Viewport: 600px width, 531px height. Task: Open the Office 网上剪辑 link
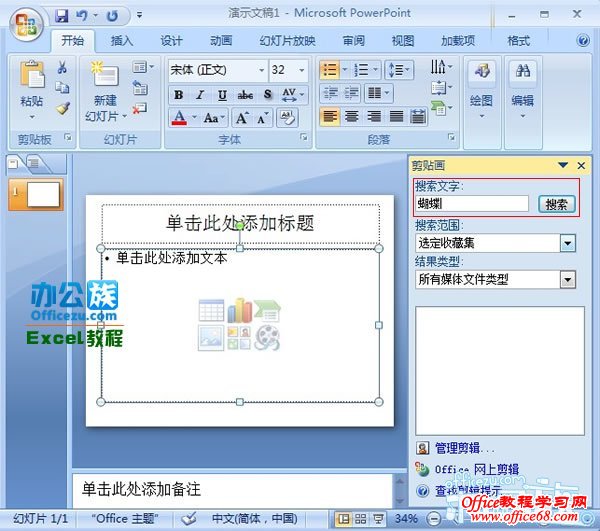pos(477,469)
